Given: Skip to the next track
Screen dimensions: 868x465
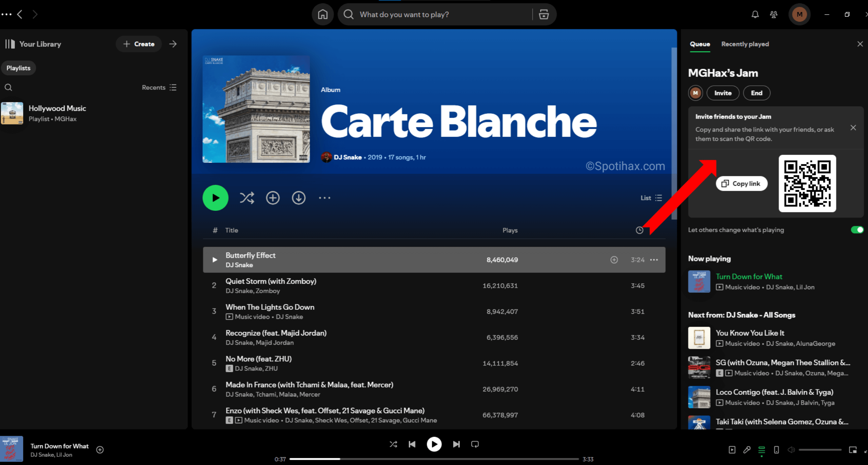Looking at the screenshot, I should pyautogui.click(x=456, y=444).
